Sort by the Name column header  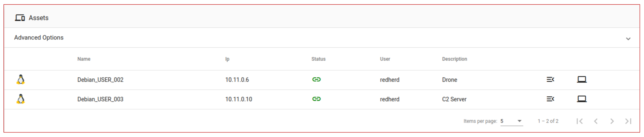pyautogui.click(x=84, y=59)
